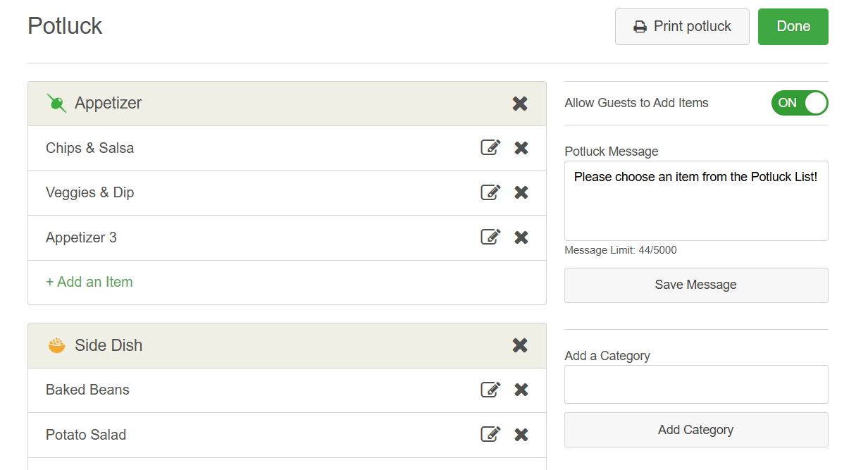Delete the Chips & Salsa item
The width and height of the screenshot is (868, 470).
coord(521,148)
